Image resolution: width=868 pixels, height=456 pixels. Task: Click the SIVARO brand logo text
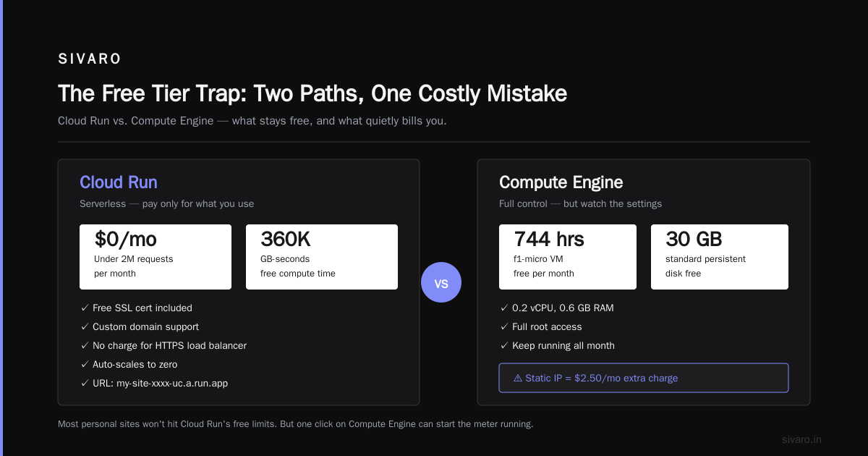click(x=90, y=59)
